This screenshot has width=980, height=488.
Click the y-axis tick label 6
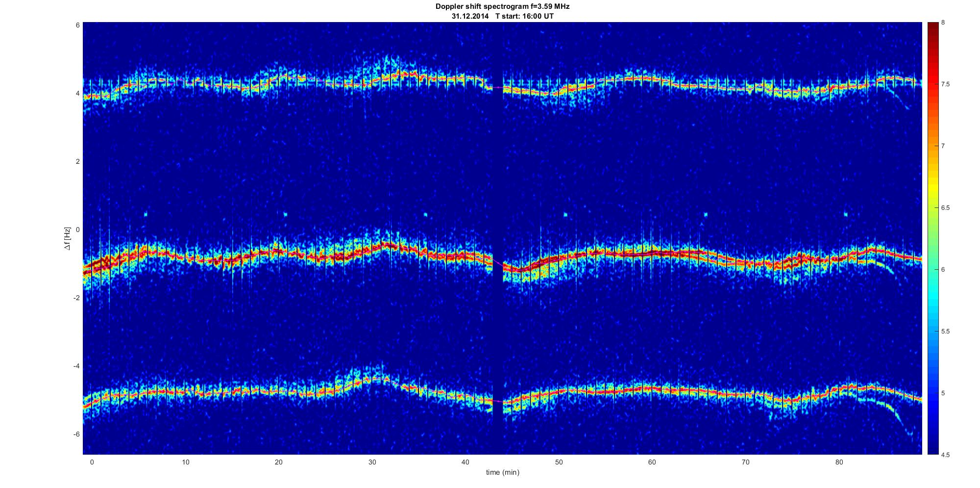(77, 25)
